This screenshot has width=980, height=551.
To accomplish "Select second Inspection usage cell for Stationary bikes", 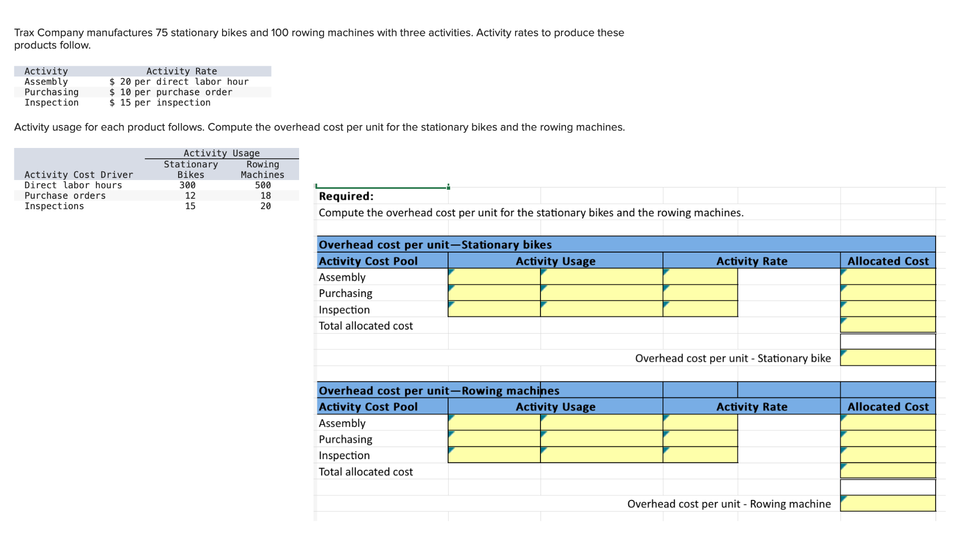I will (x=601, y=309).
